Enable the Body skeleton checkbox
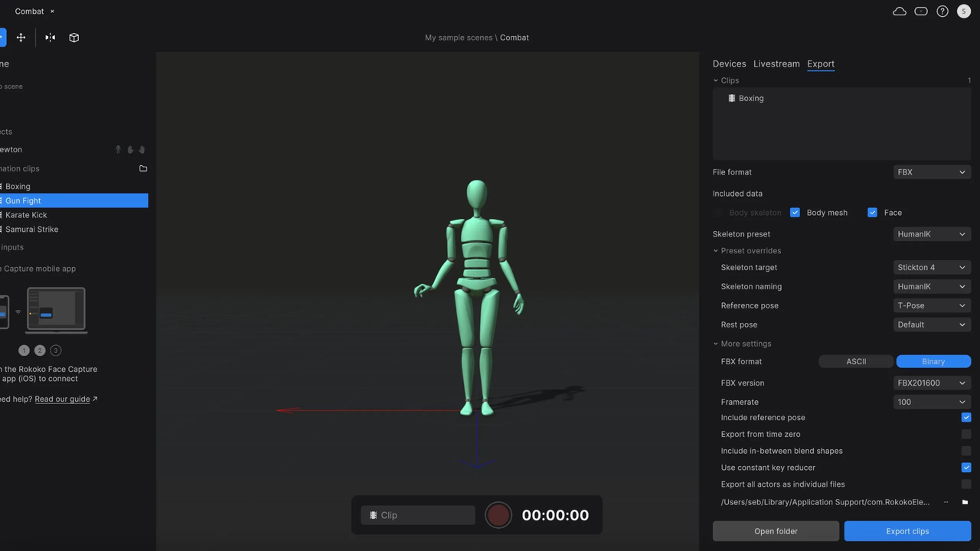Image resolution: width=980 pixels, height=551 pixels. (717, 212)
